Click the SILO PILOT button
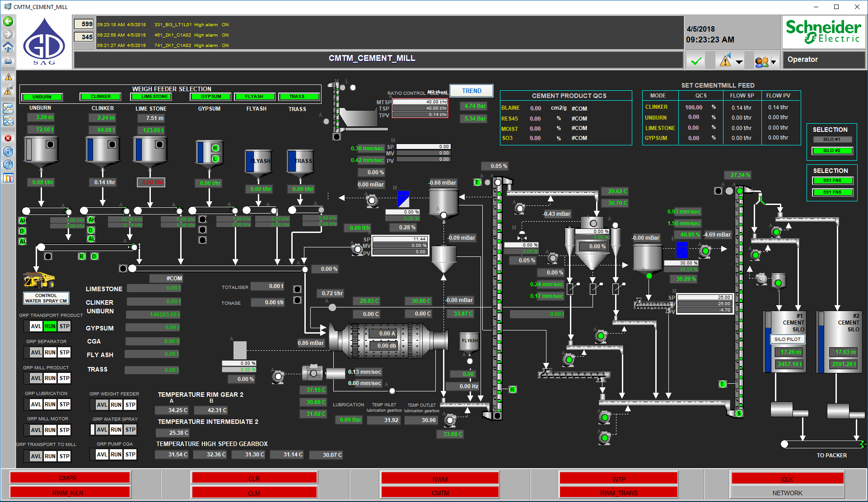Viewport: 868px width, 502px height. (787, 339)
